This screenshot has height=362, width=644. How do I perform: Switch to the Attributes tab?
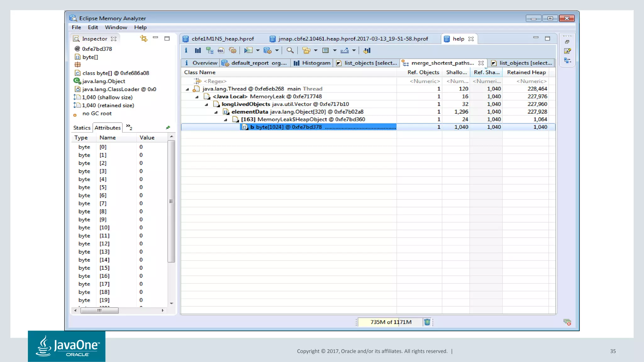pyautogui.click(x=108, y=128)
